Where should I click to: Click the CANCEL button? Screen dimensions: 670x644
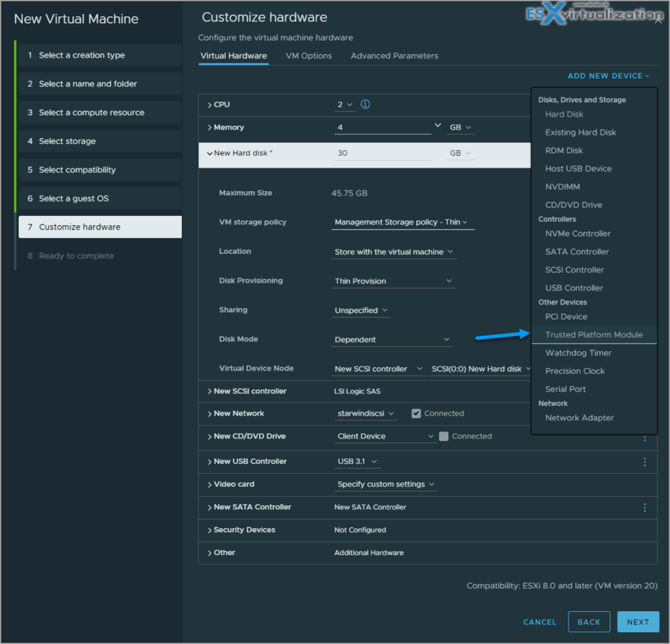coord(539,622)
